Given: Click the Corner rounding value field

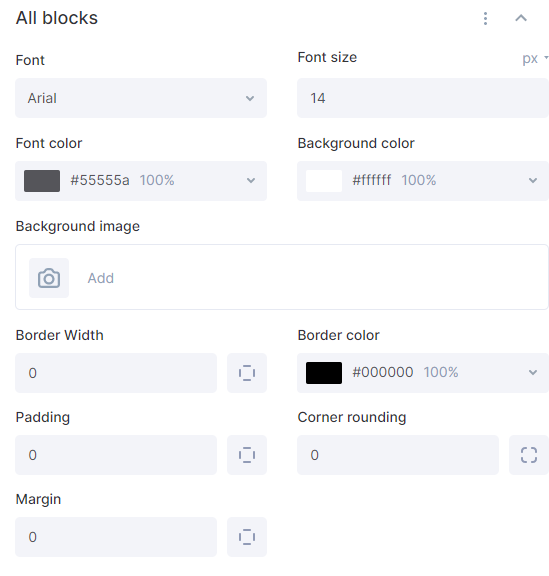Looking at the screenshot, I should coord(398,455).
